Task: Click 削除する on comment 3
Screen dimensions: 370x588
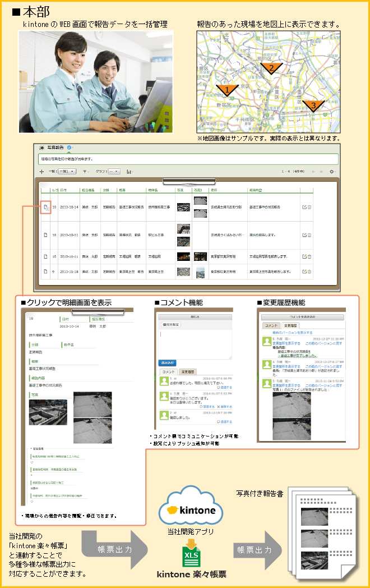Action: coord(224,407)
